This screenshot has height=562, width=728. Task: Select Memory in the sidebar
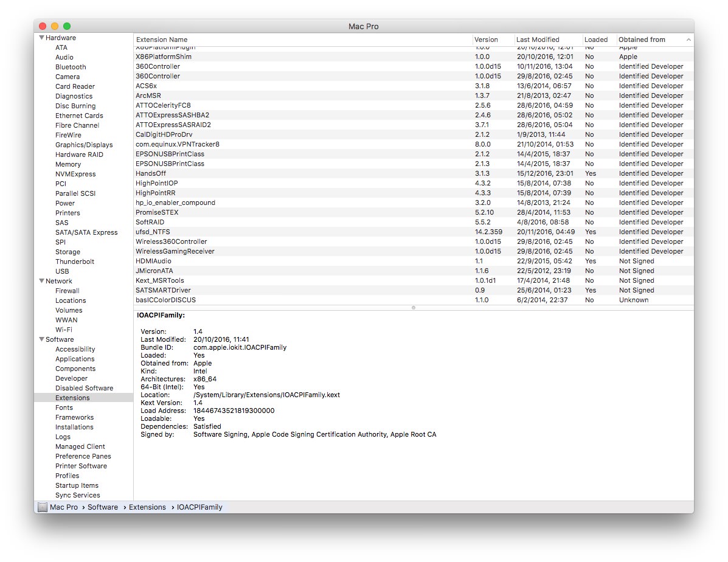pos(68,164)
